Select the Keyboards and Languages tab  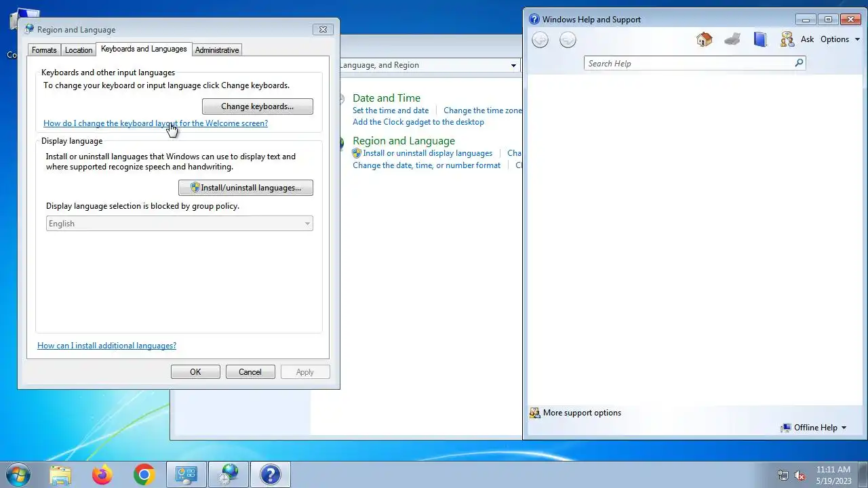[144, 49]
